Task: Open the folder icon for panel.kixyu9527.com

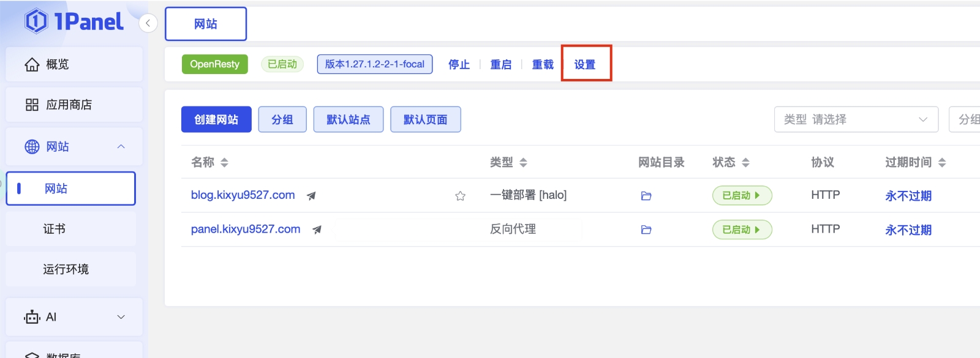Action: [646, 229]
